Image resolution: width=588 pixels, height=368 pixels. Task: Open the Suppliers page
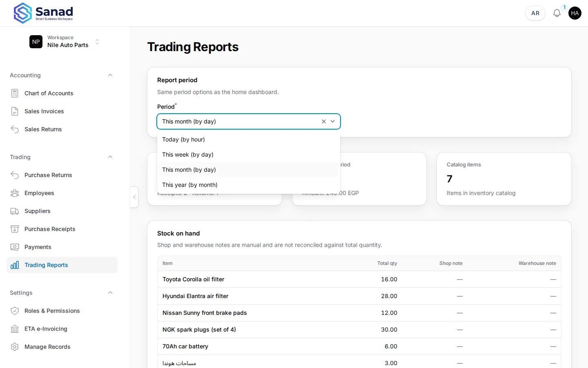[62, 211]
